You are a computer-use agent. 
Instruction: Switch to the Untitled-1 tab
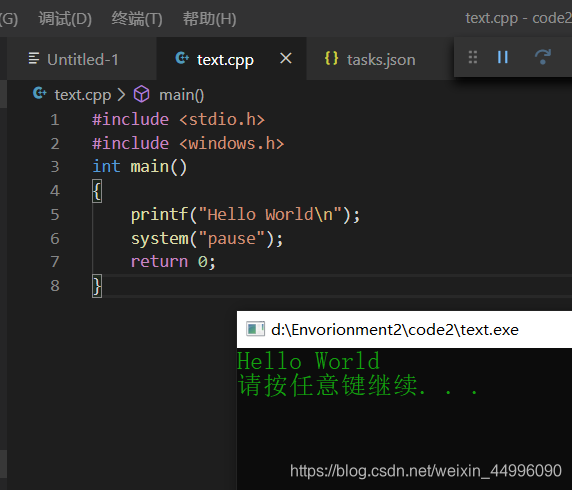click(83, 59)
